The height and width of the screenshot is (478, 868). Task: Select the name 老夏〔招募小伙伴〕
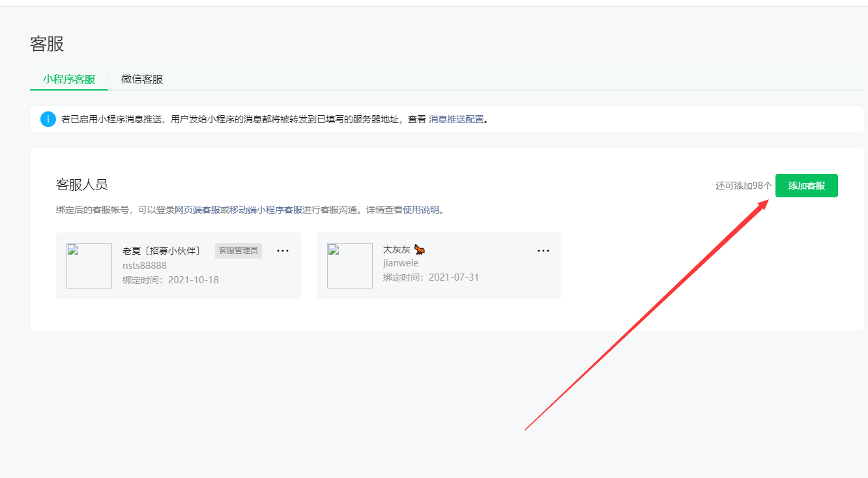click(x=162, y=251)
